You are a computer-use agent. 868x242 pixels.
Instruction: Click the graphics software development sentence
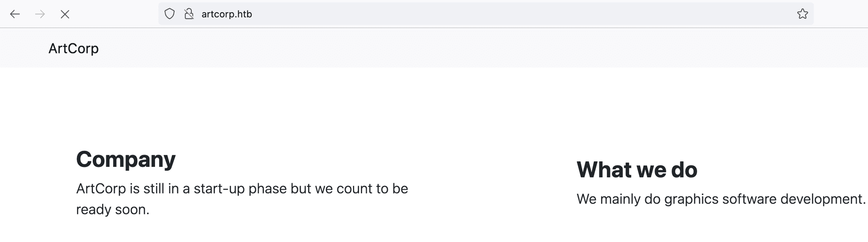click(721, 199)
